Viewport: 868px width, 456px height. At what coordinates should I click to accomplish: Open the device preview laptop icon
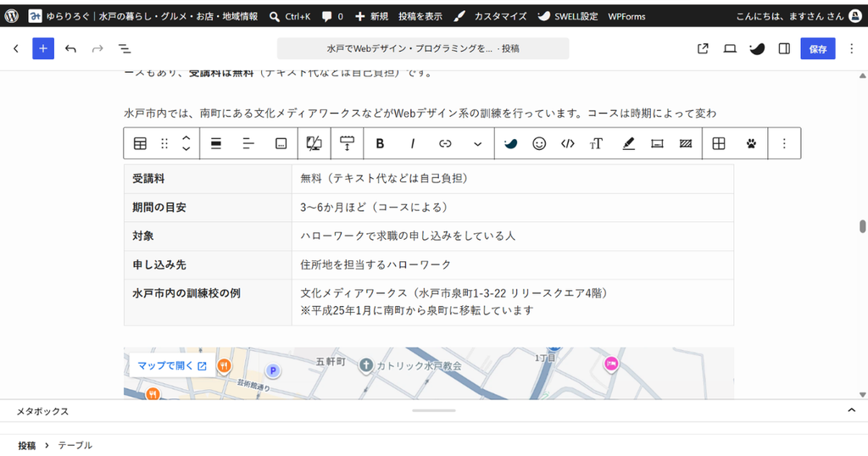coord(730,48)
